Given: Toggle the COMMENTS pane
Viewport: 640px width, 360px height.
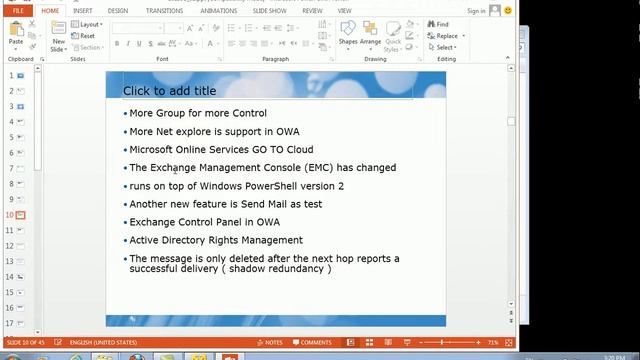Looking at the screenshot, I should pyautogui.click(x=312, y=342).
